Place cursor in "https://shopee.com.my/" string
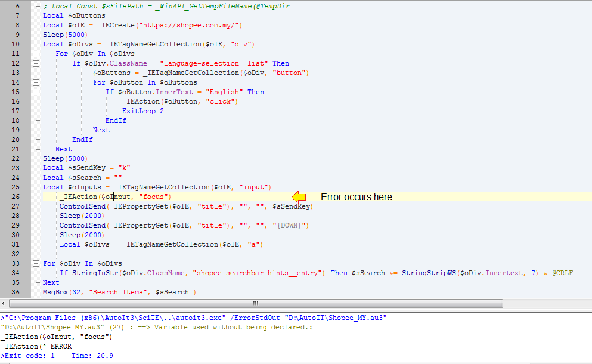The height and width of the screenshot is (364, 592). (x=189, y=25)
